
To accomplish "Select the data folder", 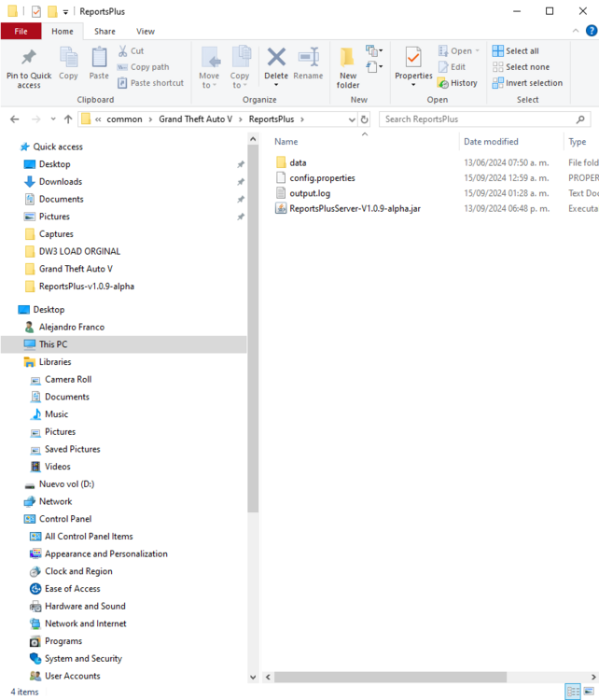I will tap(298, 162).
